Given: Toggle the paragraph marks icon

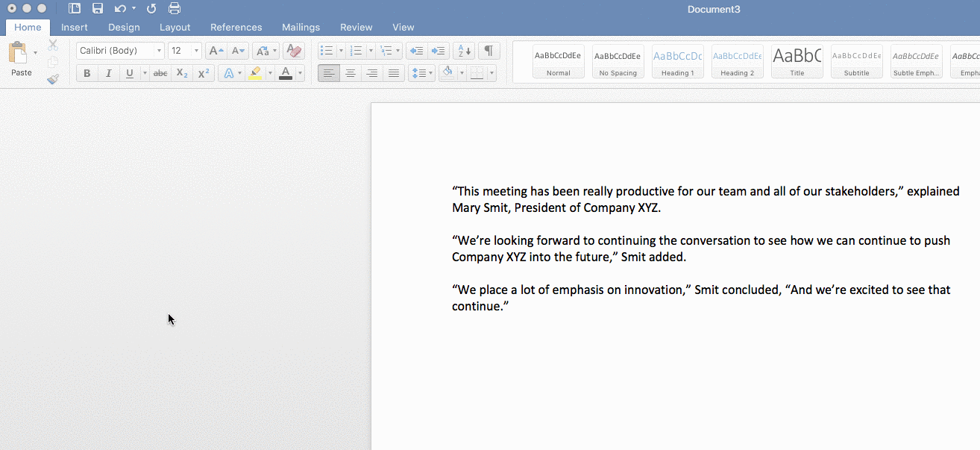Looking at the screenshot, I should click(x=489, y=50).
